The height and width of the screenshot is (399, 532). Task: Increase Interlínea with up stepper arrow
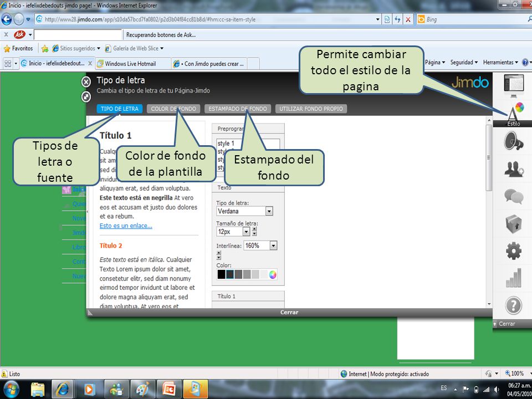click(x=219, y=253)
